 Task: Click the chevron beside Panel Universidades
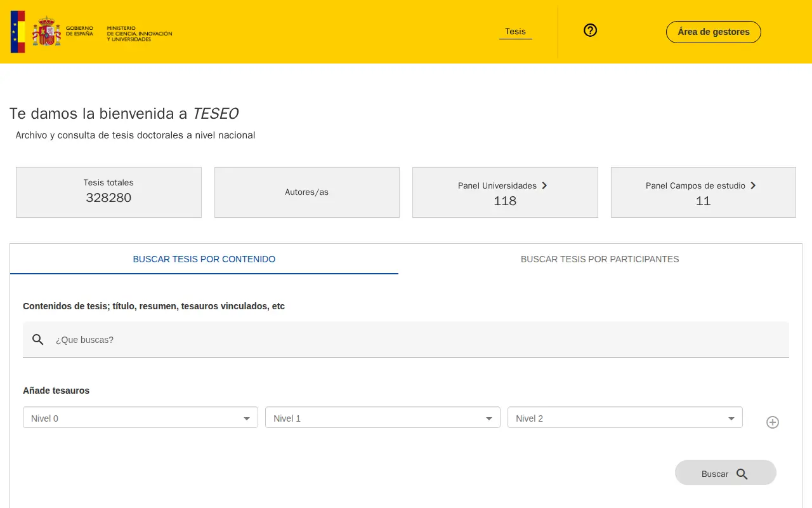544,185
